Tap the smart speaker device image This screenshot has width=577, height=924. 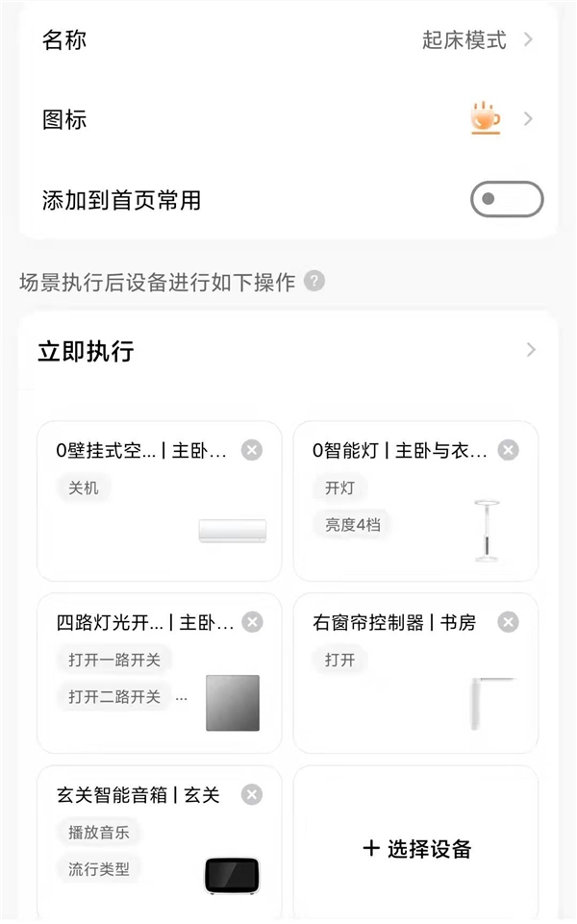(x=232, y=875)
